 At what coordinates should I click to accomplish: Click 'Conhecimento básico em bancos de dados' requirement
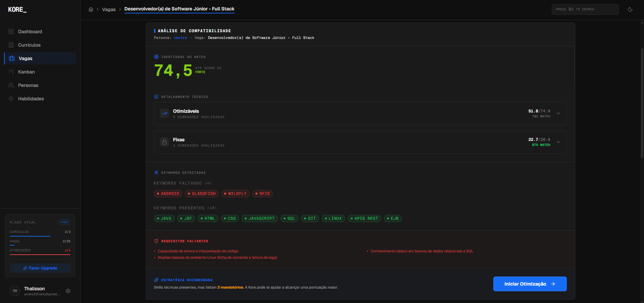pyautogui.click(x=422, y=251)
